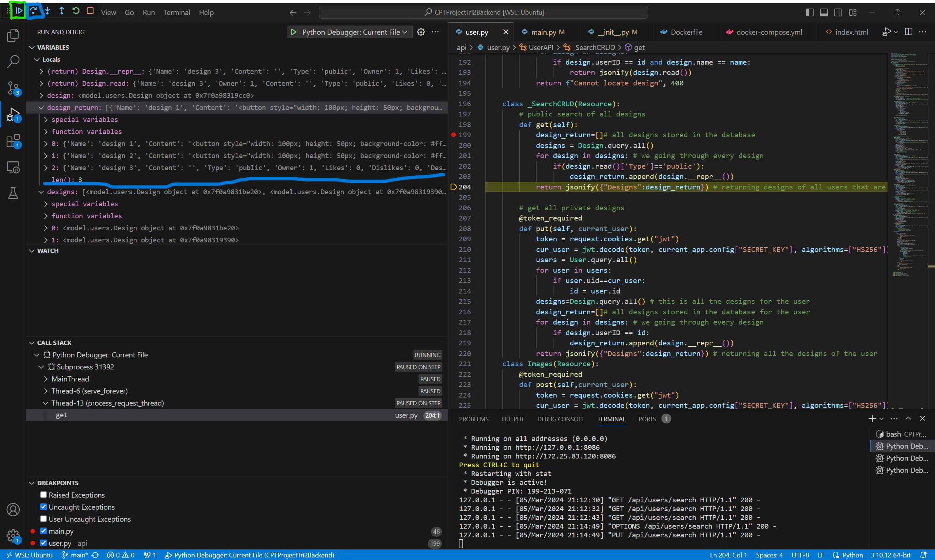Uncheck the user.py breakpoint
935x560 pixels.
point(43,543)
